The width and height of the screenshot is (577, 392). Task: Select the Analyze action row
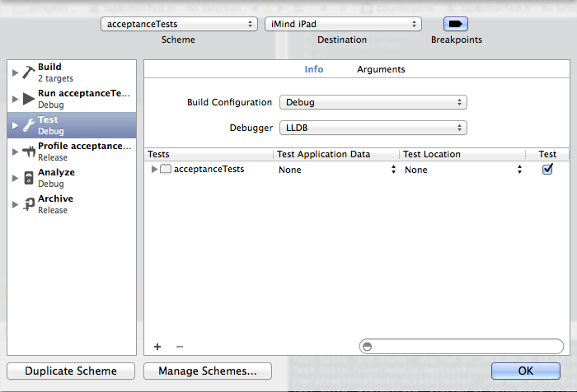[72, 178]
